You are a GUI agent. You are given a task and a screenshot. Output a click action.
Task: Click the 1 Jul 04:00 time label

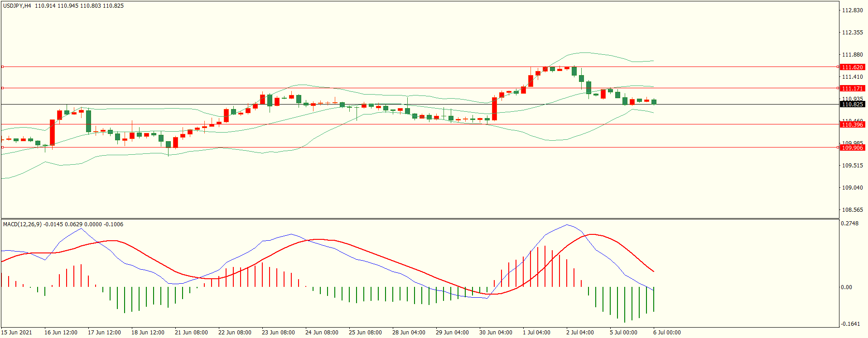[537, 333]
